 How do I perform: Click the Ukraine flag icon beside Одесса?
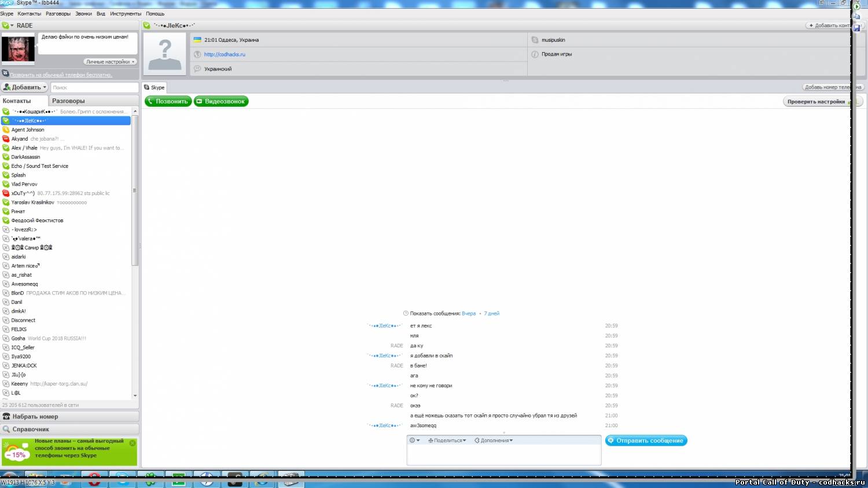197,40
